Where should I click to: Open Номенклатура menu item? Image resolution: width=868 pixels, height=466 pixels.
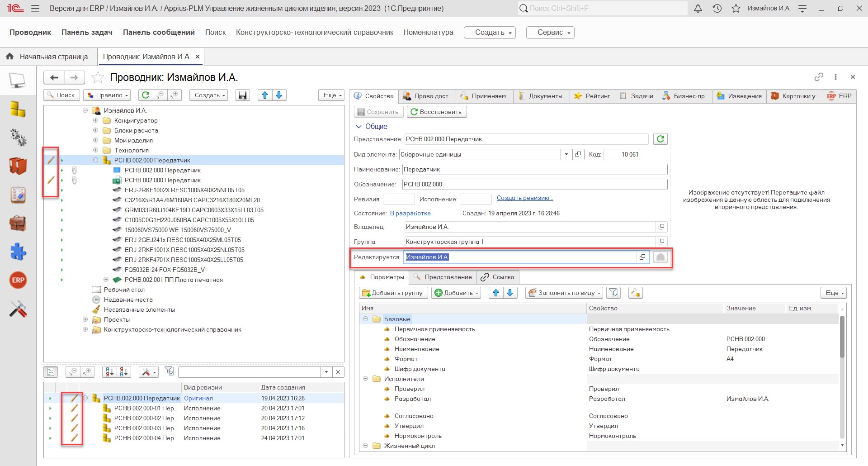[428, 33]
